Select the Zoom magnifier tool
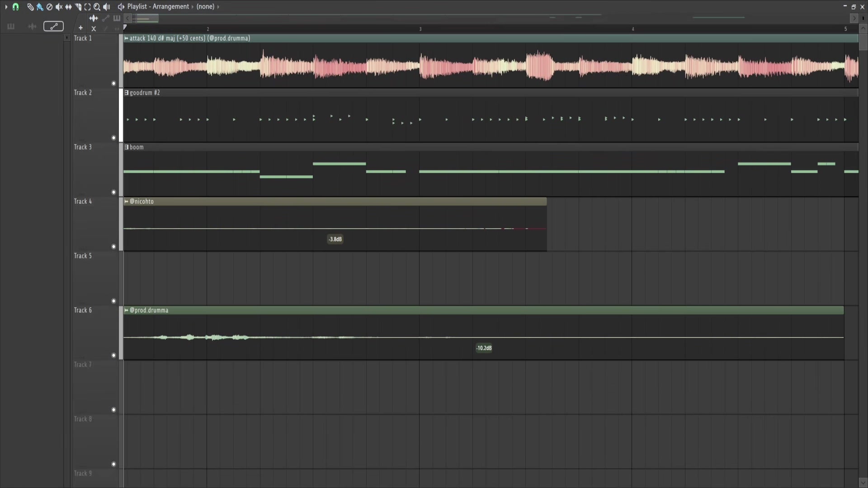Image resolution: width=868 pixels, height=488 pixels. [x=97, y=7]
